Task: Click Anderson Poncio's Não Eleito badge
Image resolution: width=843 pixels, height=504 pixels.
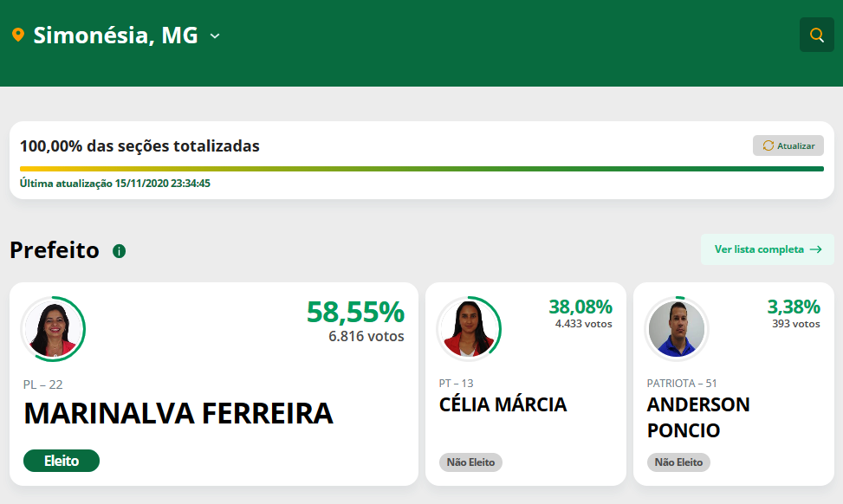Action: 678,462
